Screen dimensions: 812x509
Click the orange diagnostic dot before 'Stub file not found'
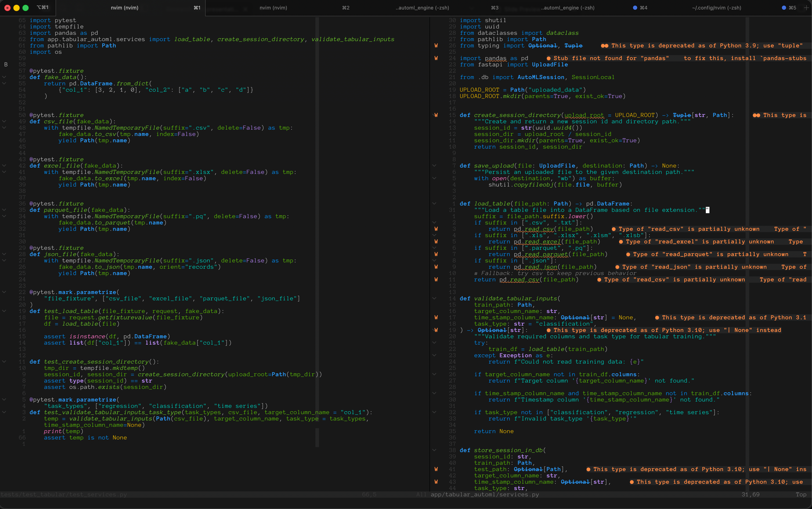[549, 58]
